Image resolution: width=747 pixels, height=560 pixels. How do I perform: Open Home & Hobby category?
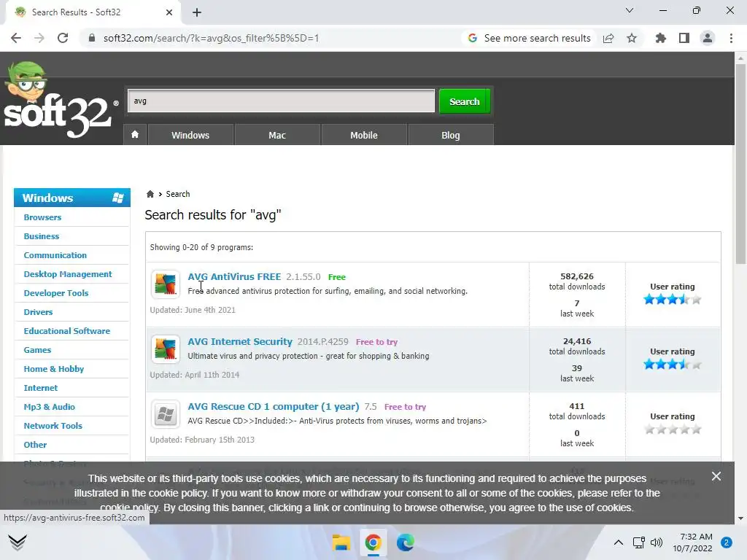point(54,369)
